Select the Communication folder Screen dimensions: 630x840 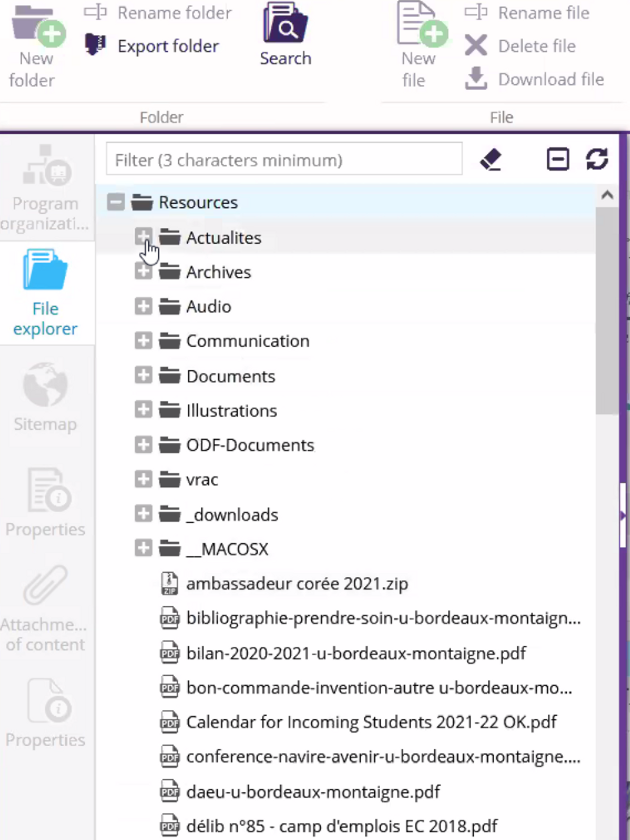pos(248,341)
